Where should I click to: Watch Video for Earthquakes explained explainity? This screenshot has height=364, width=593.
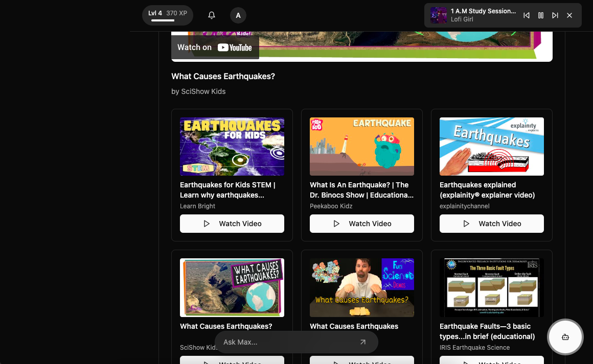click(492, 224)
